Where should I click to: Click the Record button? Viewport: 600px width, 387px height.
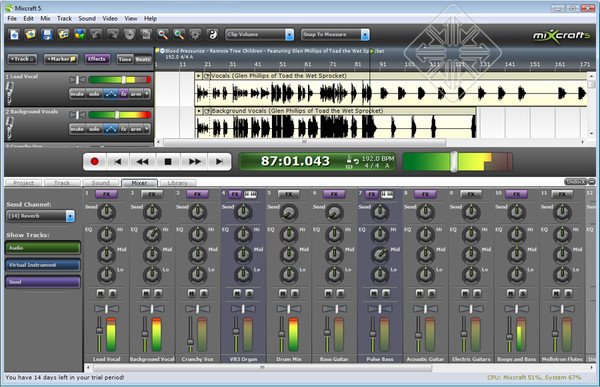pos(95,162)
